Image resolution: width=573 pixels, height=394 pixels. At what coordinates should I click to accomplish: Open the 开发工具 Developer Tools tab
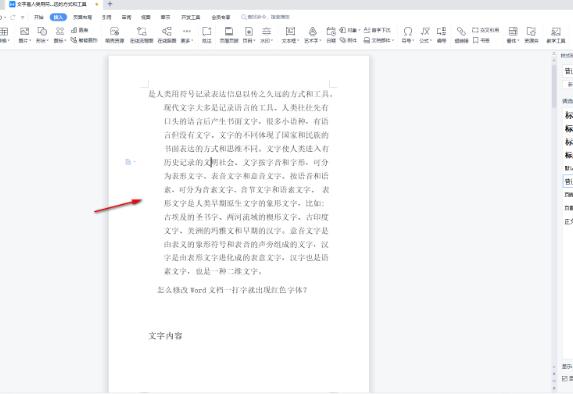pos(190,17)
